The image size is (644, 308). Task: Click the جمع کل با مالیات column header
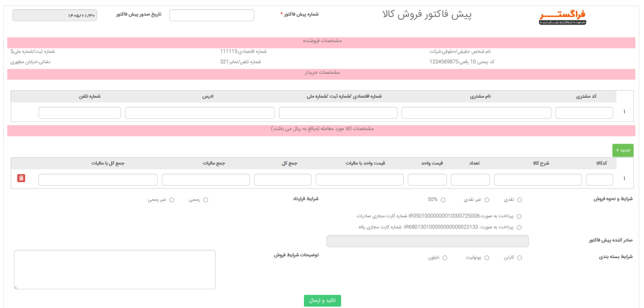click(108, 163)
